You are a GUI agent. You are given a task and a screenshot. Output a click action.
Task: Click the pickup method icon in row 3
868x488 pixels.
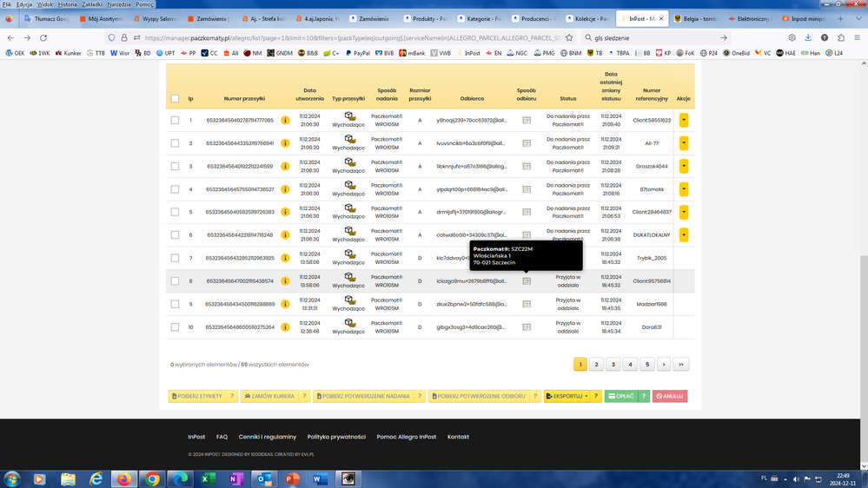click(x=527, y=167)
